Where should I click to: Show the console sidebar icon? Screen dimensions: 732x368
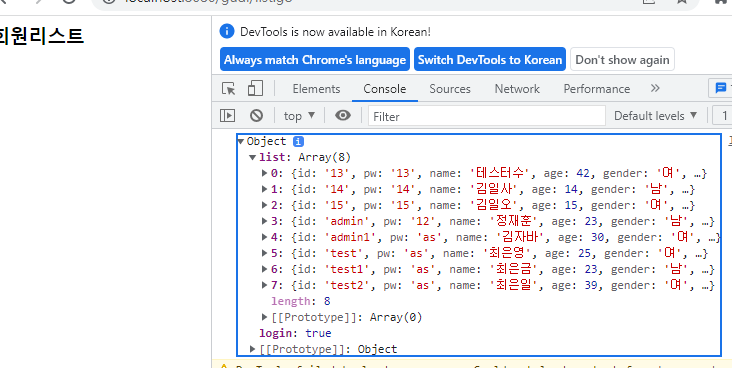point(227,115)
